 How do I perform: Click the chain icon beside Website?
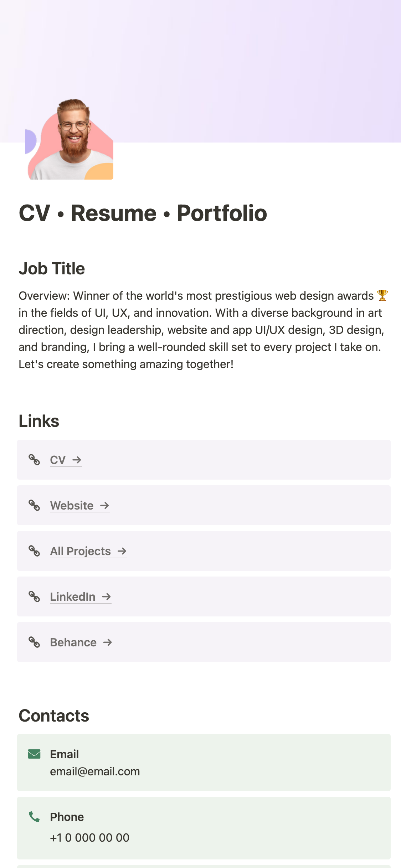[34, 505]
